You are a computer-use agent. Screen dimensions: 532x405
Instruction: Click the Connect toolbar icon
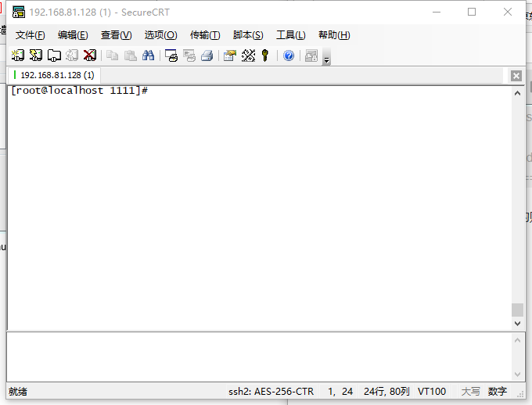pyautogui.click(x=18, y=56)
